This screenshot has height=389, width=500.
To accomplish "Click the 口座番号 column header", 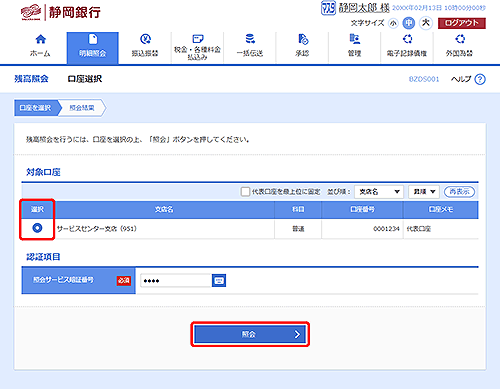I will coord(362,209).
